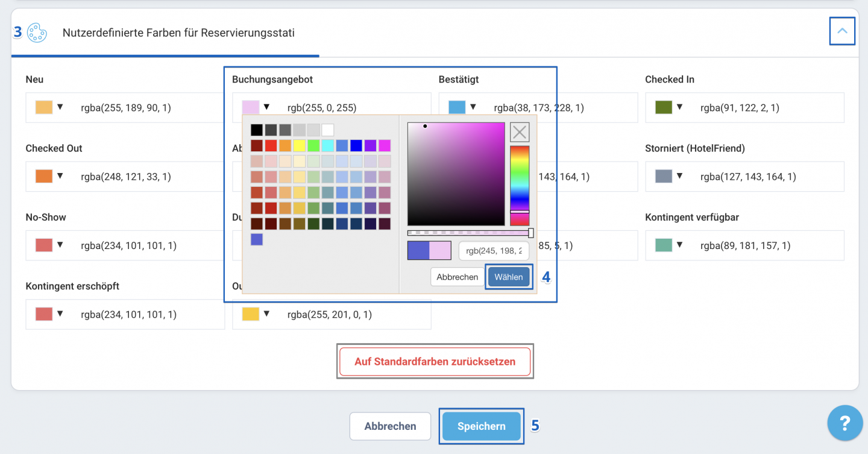Collapse the Nutzerdefinierte Farben section with the chevron
868x454 pixels.
[842, 31]
